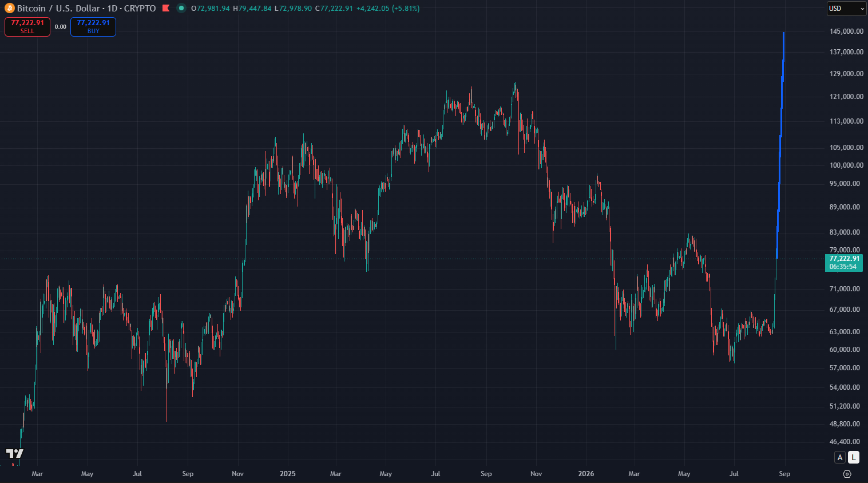Open chart settings with the gear icon

(x=847, y=474)
